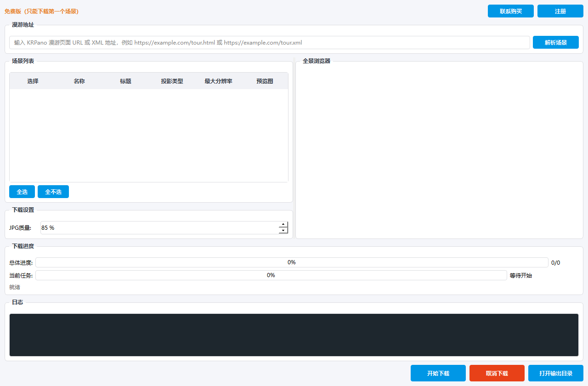The width and height of the screenshot is (588, 386).
Task: Open the 注册 registration button
Action: pos(560,11)
